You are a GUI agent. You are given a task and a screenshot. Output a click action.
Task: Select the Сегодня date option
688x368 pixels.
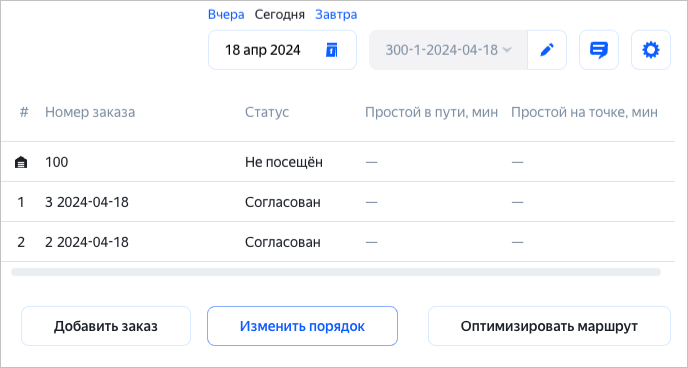tap(280, 14)
